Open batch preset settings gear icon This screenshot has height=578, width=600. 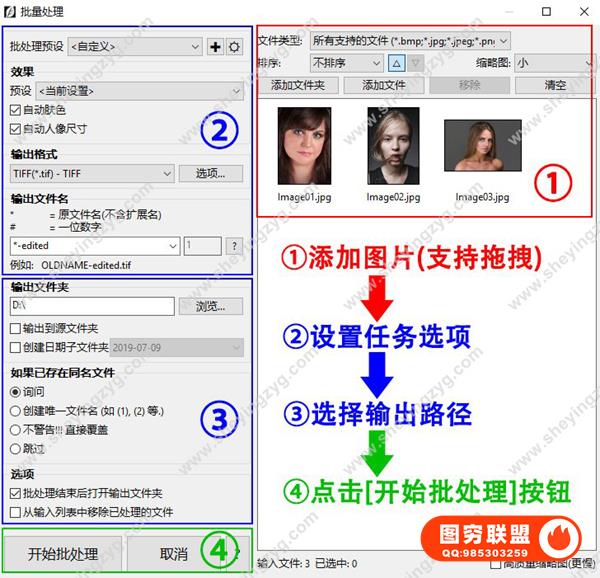click(234, 47)
